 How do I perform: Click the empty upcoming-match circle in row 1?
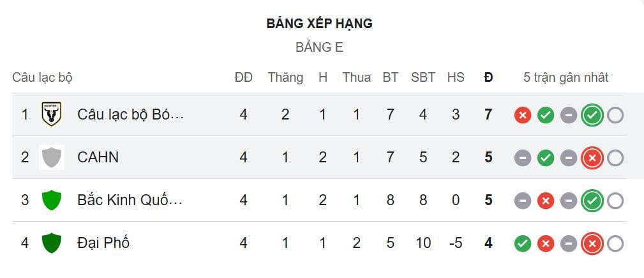pyautogui.click(x=615, y=115)
